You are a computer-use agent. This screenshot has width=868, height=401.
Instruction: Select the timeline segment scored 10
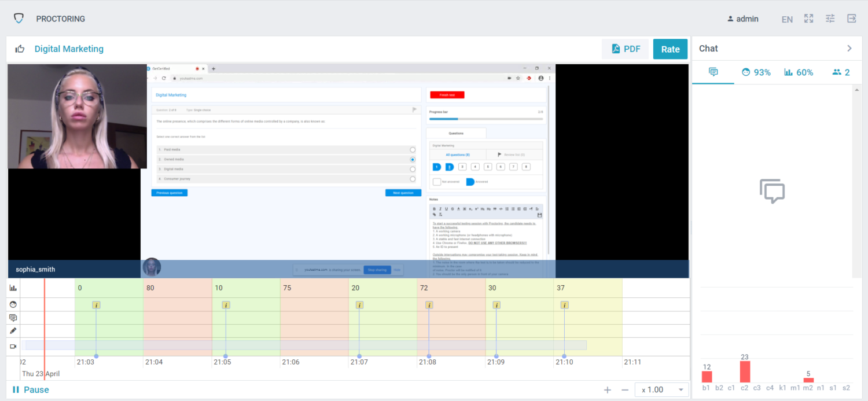coord(246,317)
